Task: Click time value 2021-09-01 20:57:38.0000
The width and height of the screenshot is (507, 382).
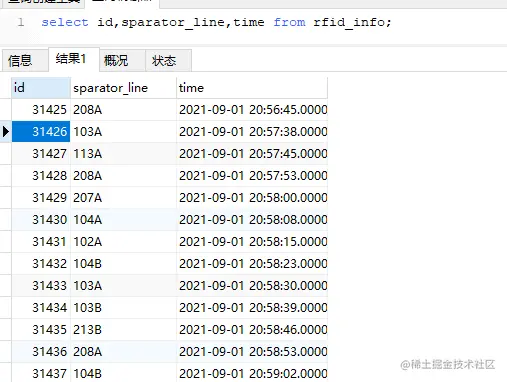Action: (x=252, y=132)
